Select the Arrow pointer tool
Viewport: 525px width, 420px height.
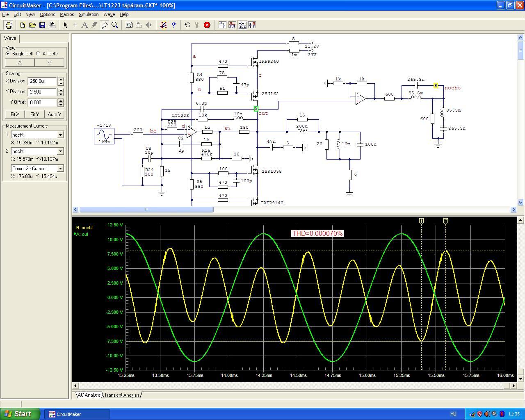[x=65, y=25]
